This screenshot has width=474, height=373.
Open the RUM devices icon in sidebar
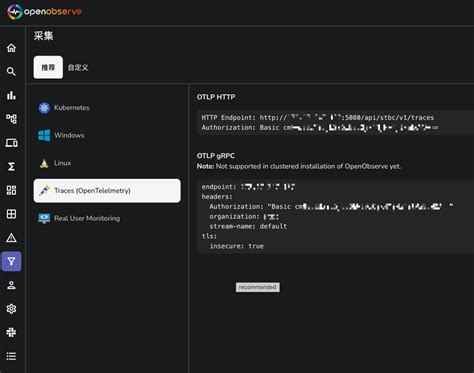click(11, 143)
